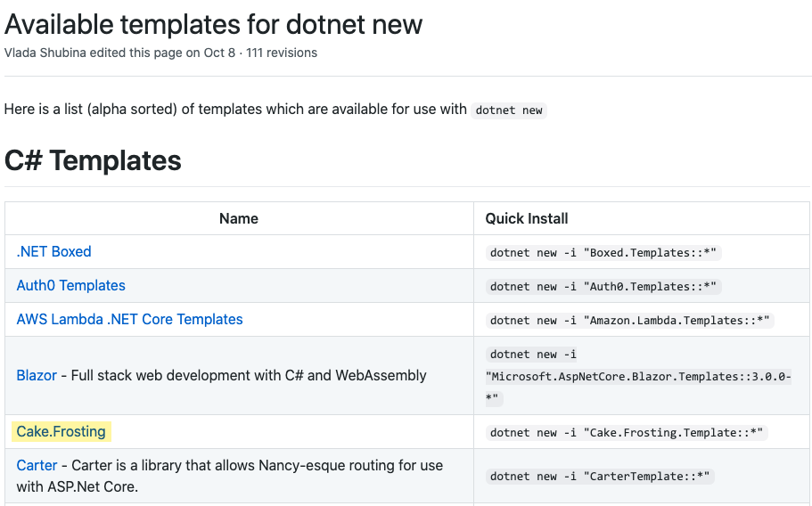The height and width of the screenshot is (506, 812).
Task: Click the CarterTemplate install command
Action: pyautogui.click(x=600, y=476)
